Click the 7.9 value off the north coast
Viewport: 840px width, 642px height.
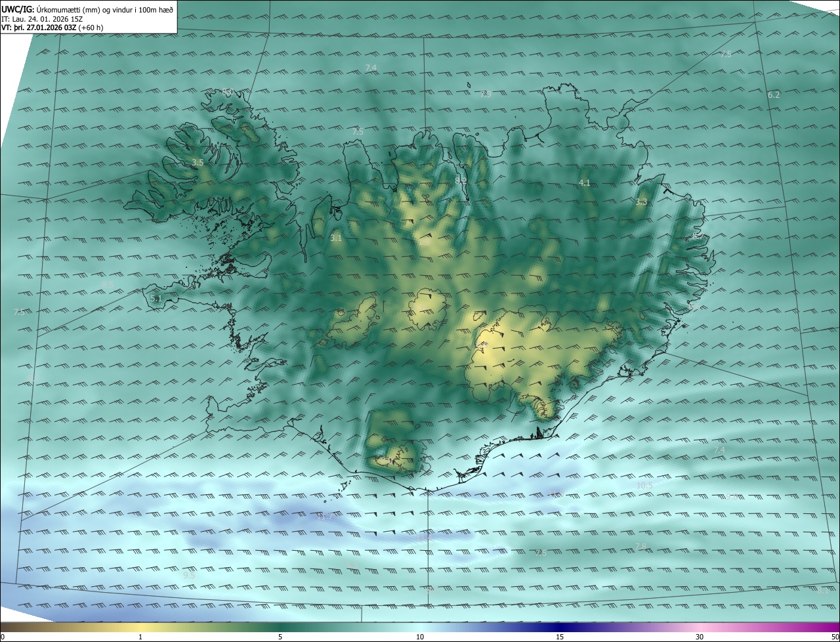[486, 95]
